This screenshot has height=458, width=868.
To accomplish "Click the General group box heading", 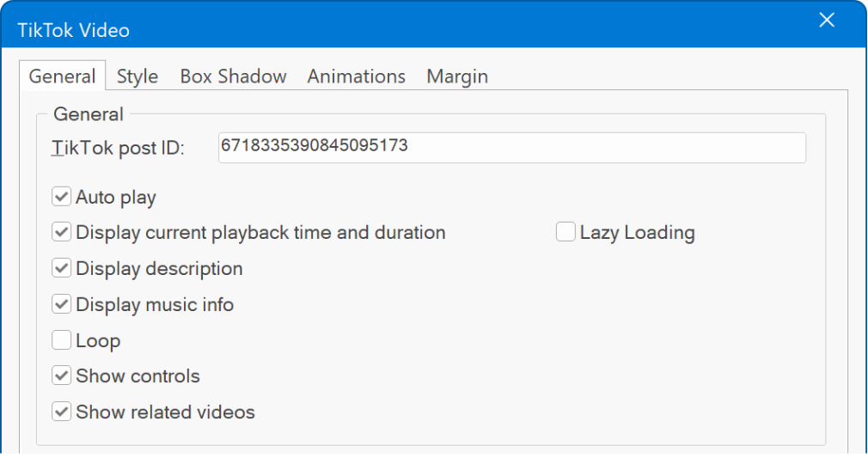I will (x=88, y=114).
